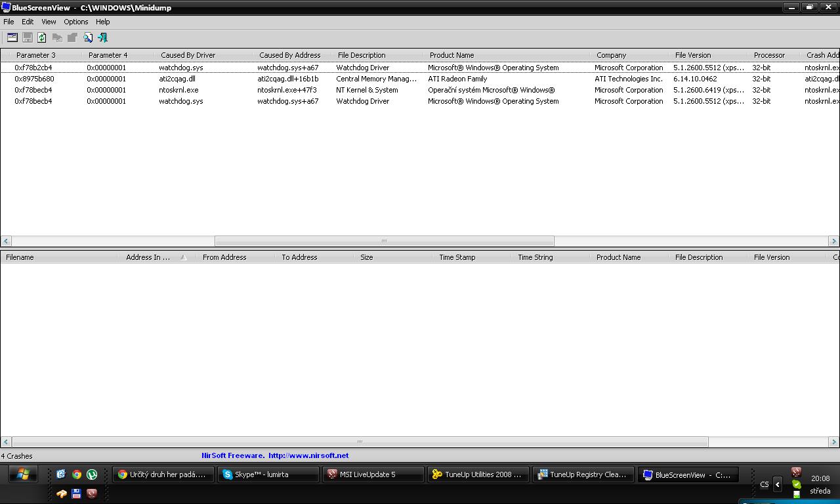
Task: Switch to TuneUp Utilities 2008 taskbar button
Action: (478, 474)
